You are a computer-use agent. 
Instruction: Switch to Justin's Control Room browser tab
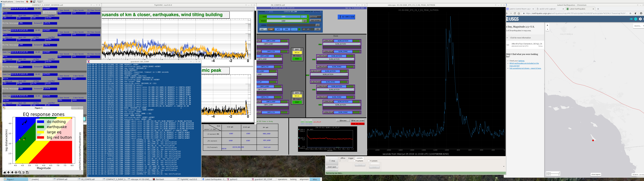520,9
